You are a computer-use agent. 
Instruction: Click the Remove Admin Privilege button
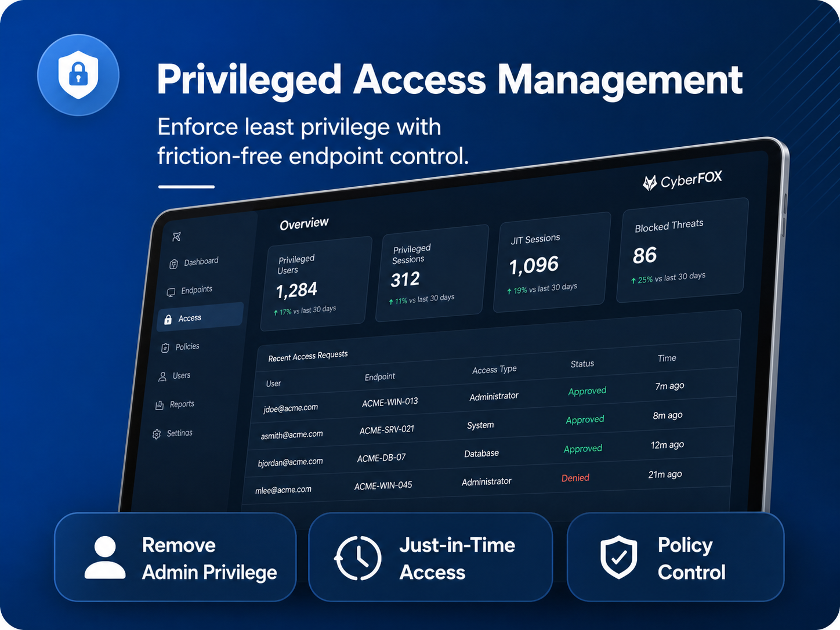175,557
